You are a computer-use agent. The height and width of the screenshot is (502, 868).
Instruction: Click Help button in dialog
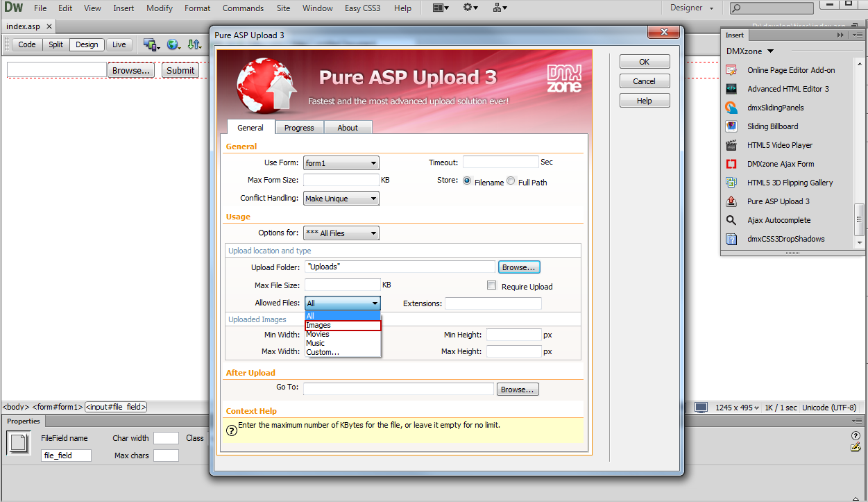click(x=645, y=101)
